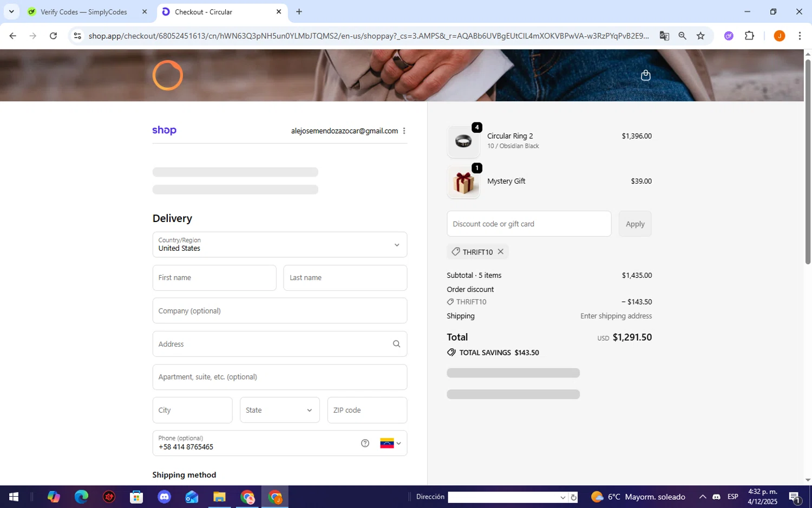Image resolution: width=812 pixels, height=508 pixels.
Task: Show hidden system tray icons
Action: click(702, 497)
